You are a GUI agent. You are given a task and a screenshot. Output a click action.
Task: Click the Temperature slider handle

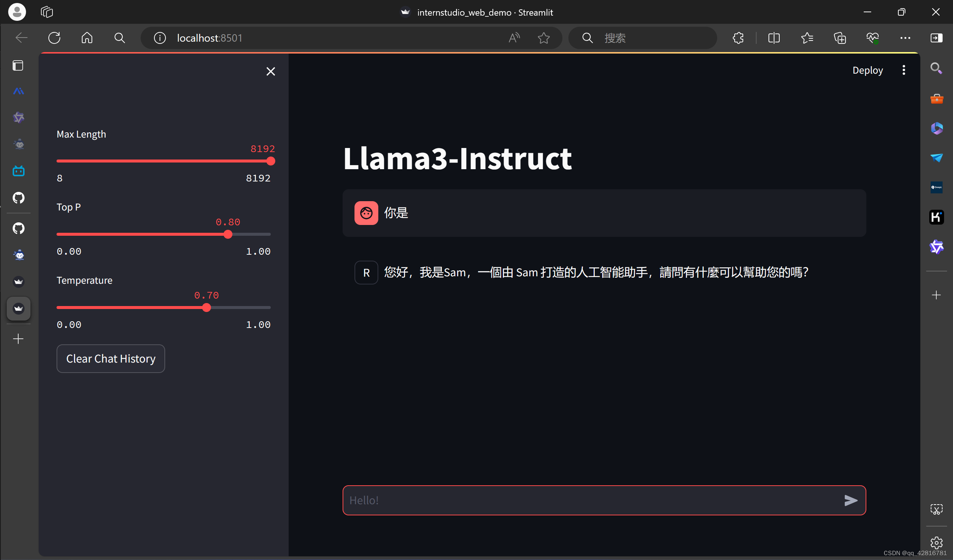click(x=206, y=308)
